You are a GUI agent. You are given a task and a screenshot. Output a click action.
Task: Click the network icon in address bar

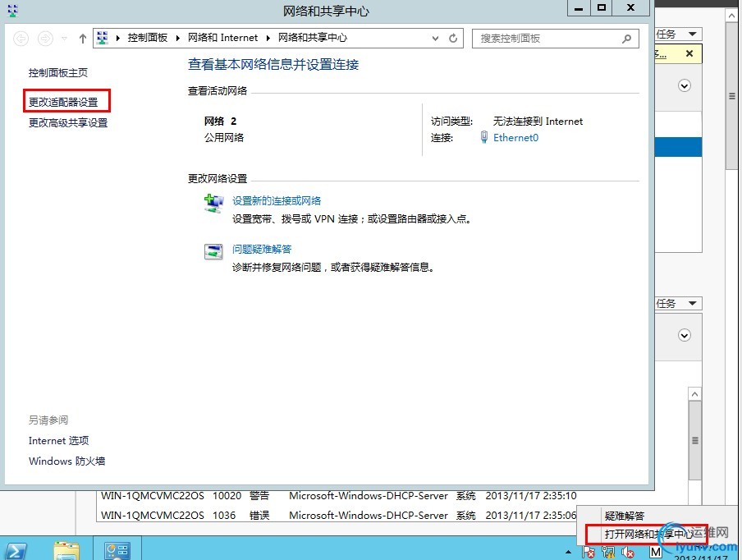click(103, 38)
